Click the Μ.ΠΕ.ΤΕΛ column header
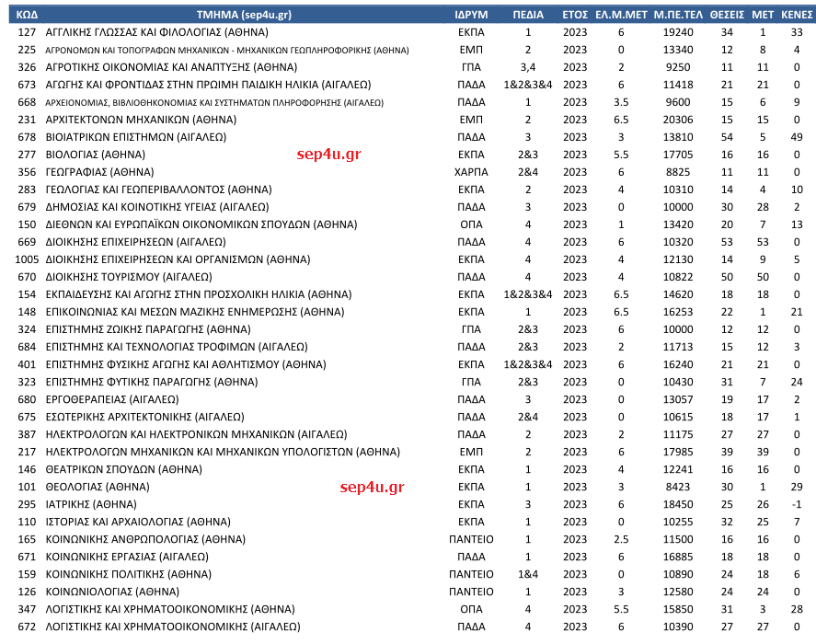816x644 pixels. click(678, 16)
